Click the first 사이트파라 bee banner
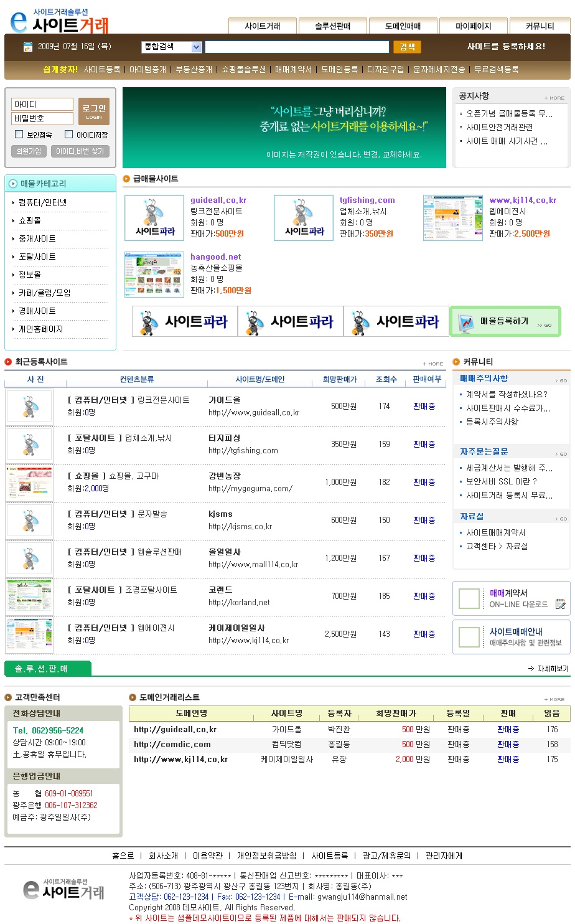 [x=185, y=322]
